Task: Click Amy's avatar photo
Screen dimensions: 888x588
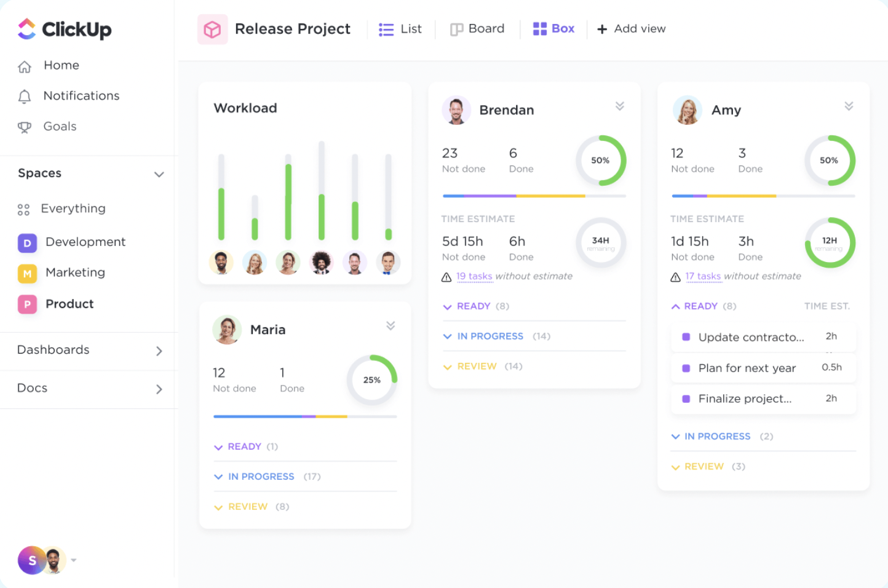Action: (688, 111)
